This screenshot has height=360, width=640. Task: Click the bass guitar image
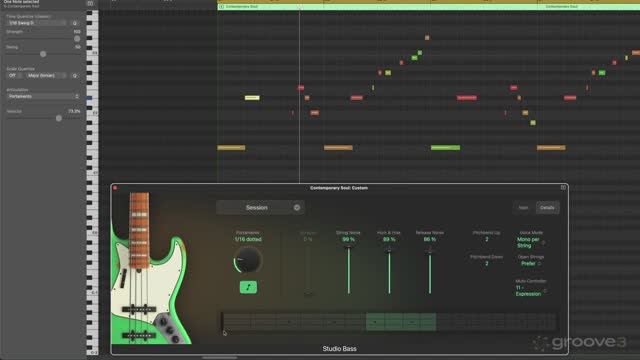pyautogui.click(x=151, y=268)
